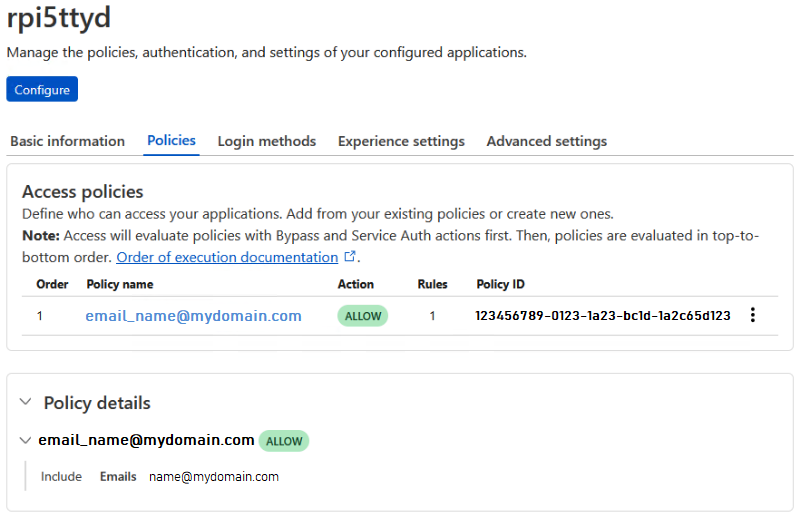
Task: Open the three-dot menu for the policy
Action: (x=753, y=315)
